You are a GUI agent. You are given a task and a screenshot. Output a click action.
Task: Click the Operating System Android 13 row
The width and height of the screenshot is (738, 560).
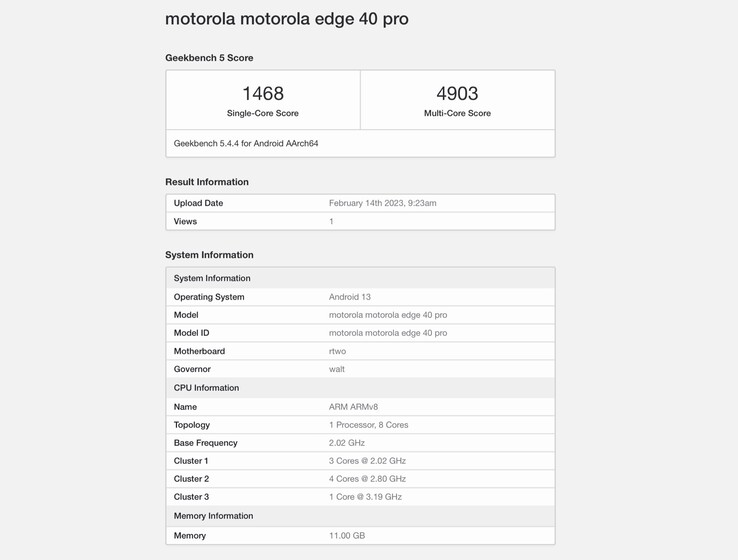click(x=360, y=297)
